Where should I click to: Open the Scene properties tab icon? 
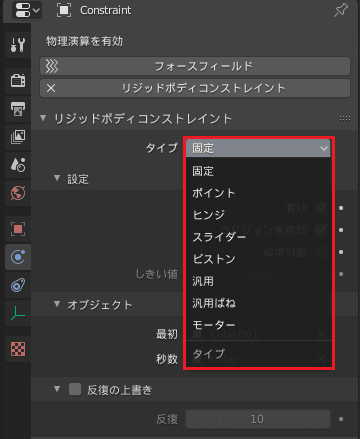pos(18,165)
